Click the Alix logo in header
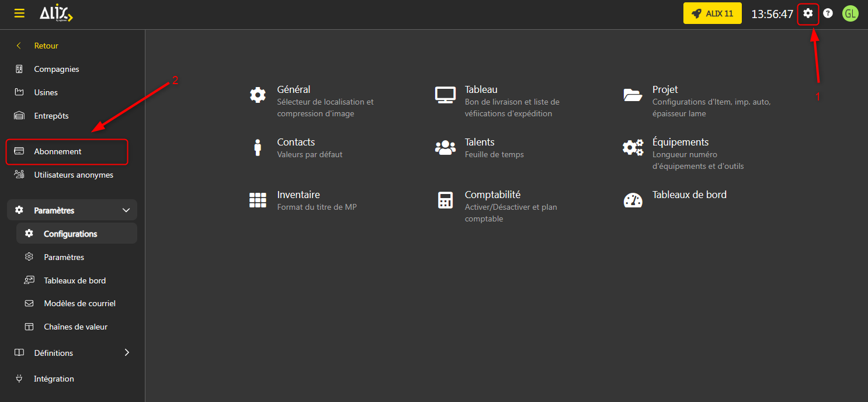Image resolution: width=868 pixels, height=402 pixels. 55,13
